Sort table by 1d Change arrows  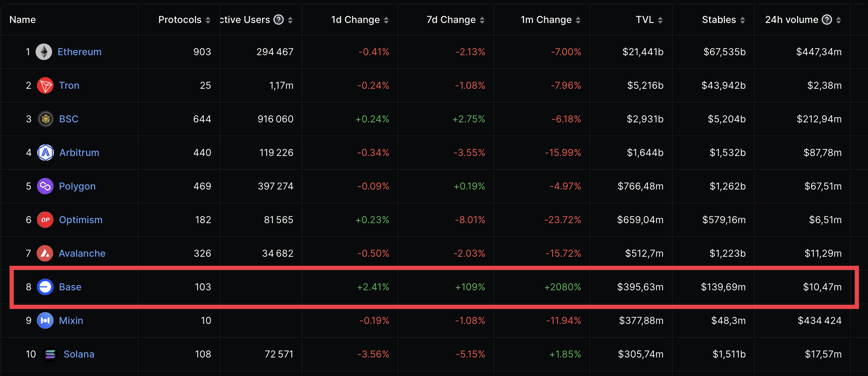[386, 20]
